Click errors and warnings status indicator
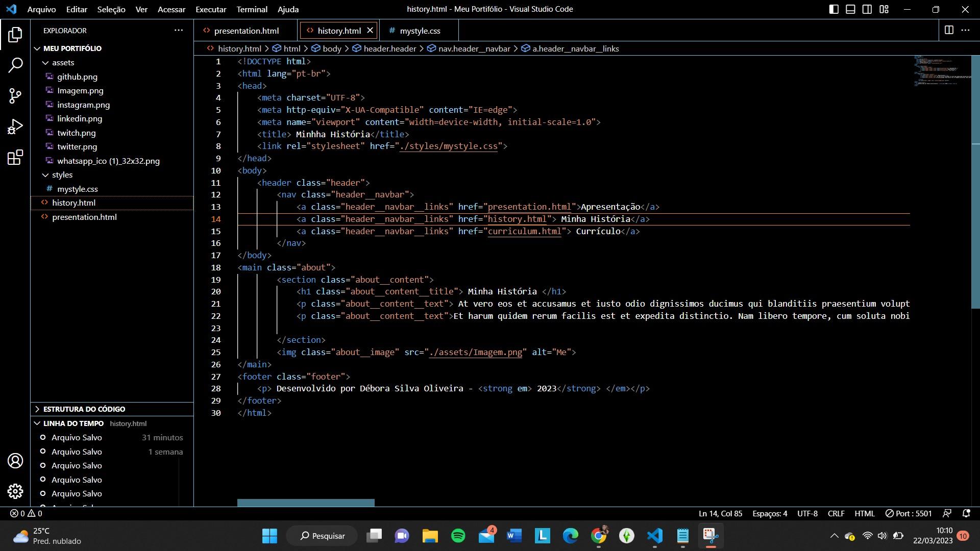This screenshot has width=980, height=551. (26, 514)
